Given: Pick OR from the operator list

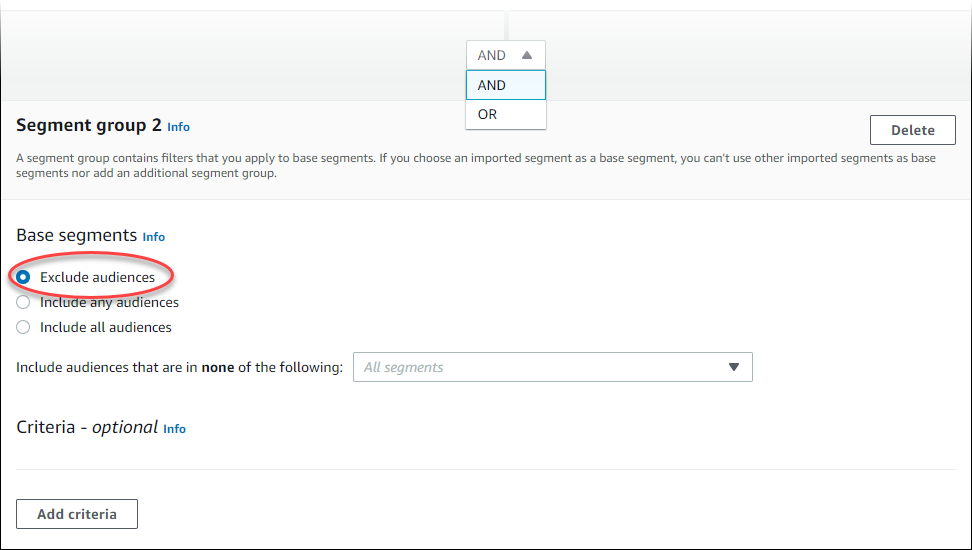Looking at the screenshot, I should (505, 114).
